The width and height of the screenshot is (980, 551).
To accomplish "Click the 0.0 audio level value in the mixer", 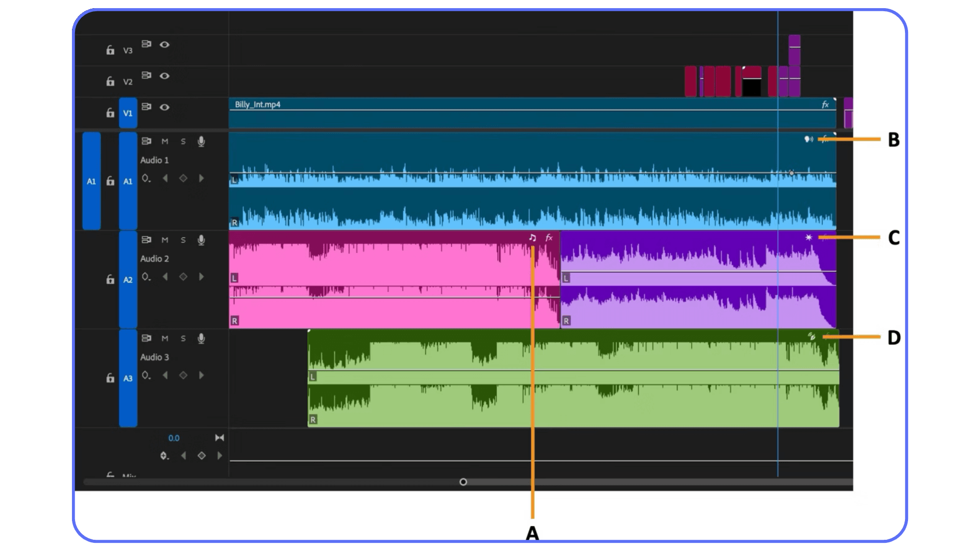I will 174,438.
